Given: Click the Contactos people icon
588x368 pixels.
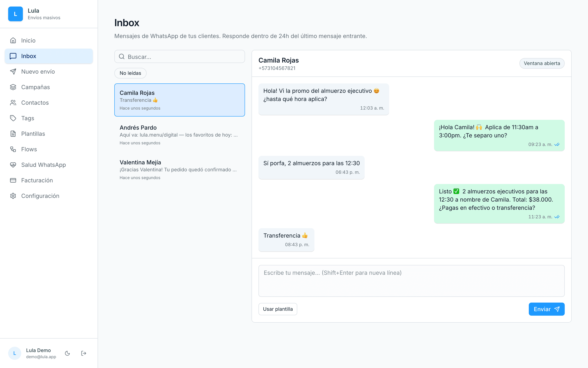Looking at the screenshot, I should coord(13,103).
